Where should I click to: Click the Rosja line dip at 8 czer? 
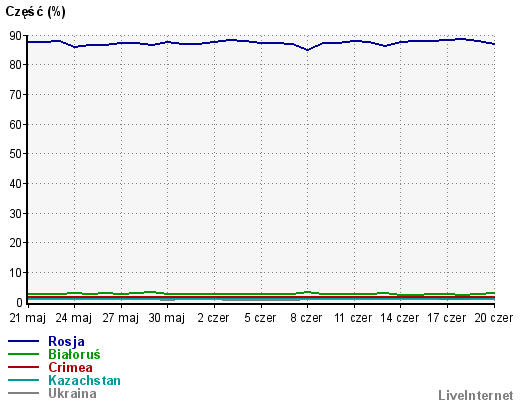tap(307, 50)
